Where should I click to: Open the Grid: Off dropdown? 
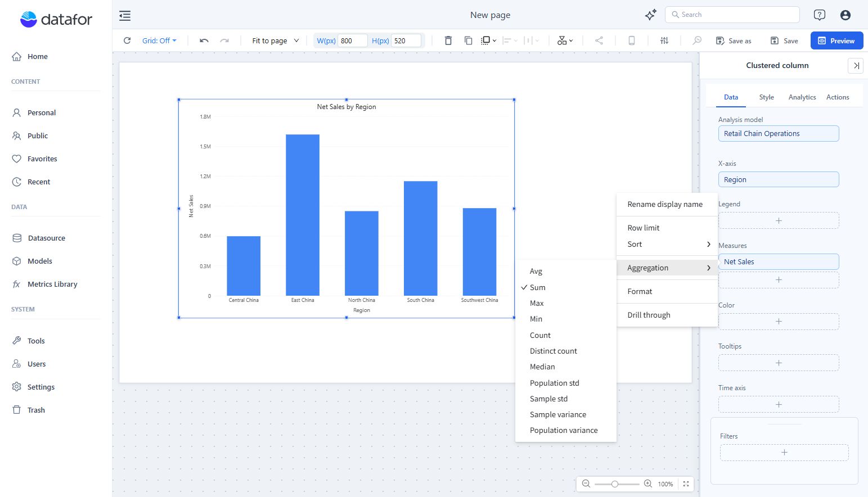tap(159, 40)
